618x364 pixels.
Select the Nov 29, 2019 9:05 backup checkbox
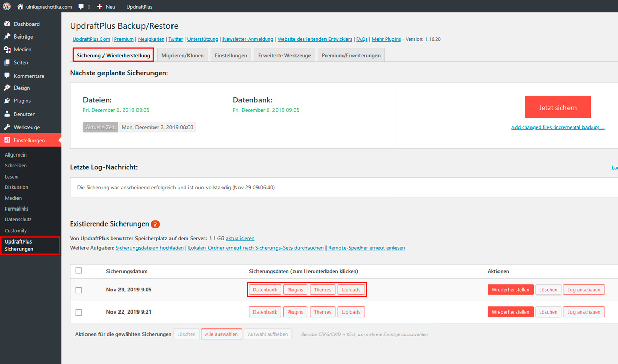(78, 290)
